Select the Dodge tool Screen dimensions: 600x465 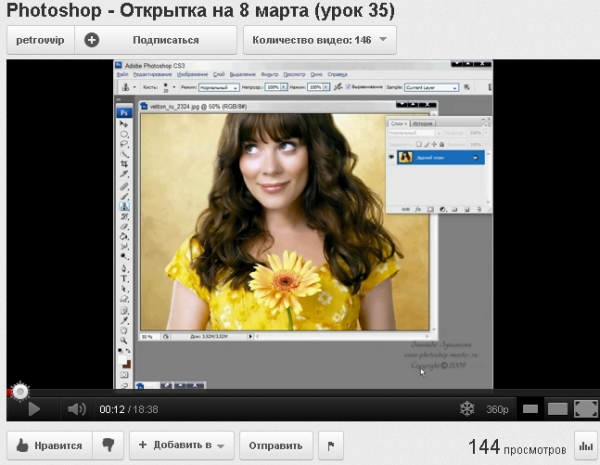124,256
